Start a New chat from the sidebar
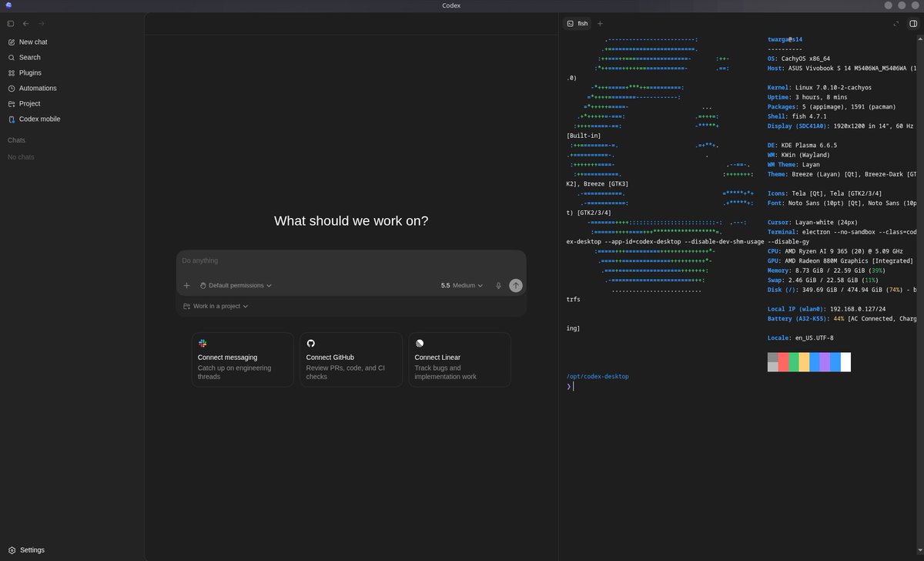The width and height of the screenshot is (924, 561). pyautogui.click(x=72, y=42)
